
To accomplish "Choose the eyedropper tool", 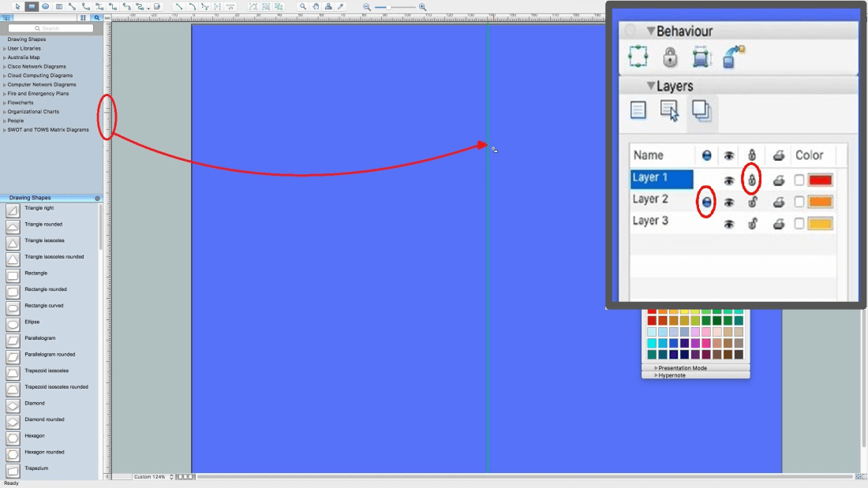I will 341,6.
